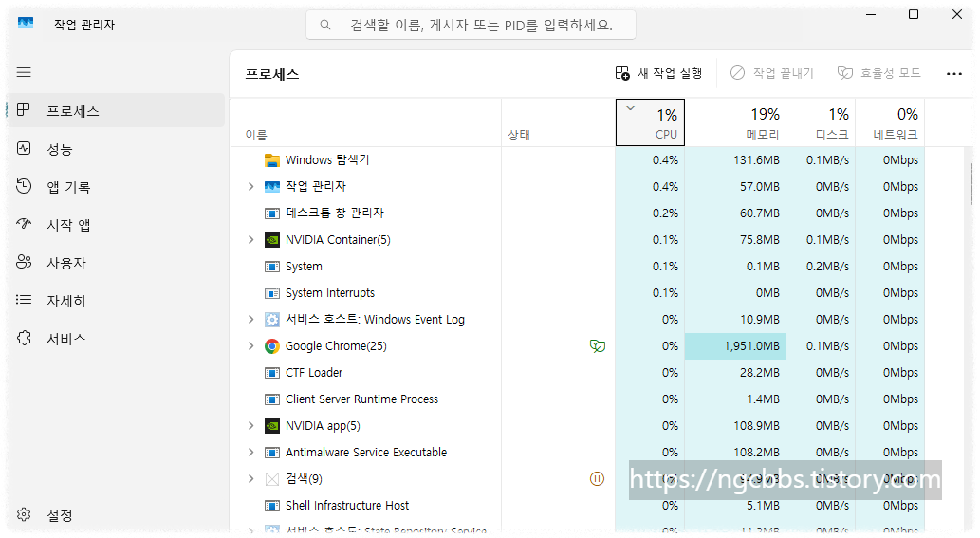Screen dimensions: 980x538
Task: Click Chrome's 1,951.0MB memory cell
Action: pos(735,345)
